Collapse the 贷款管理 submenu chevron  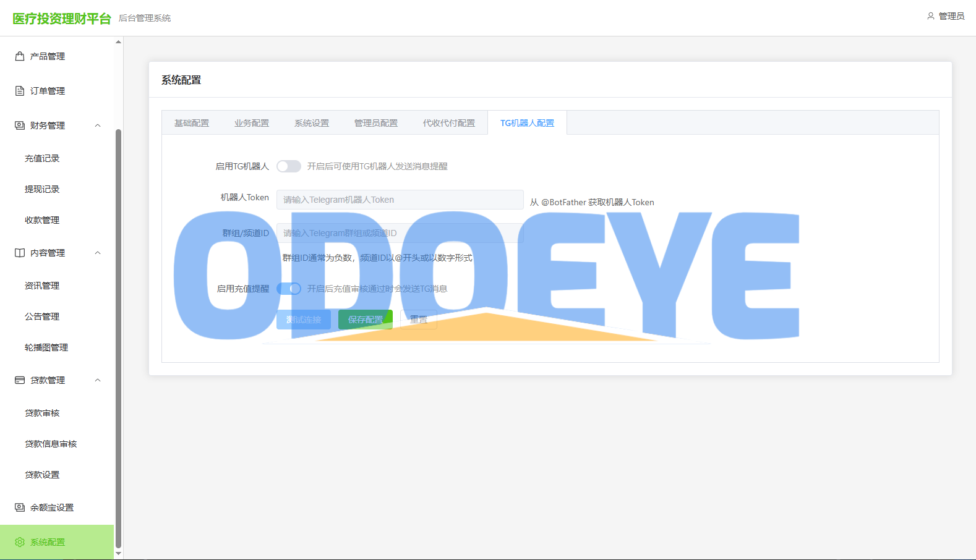coord(98,380)
